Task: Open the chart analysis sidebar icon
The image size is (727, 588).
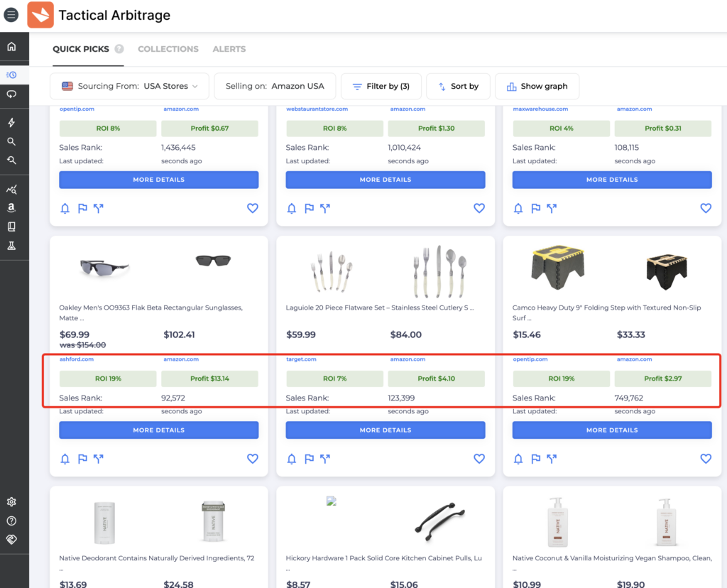Action: pos(11,189)
